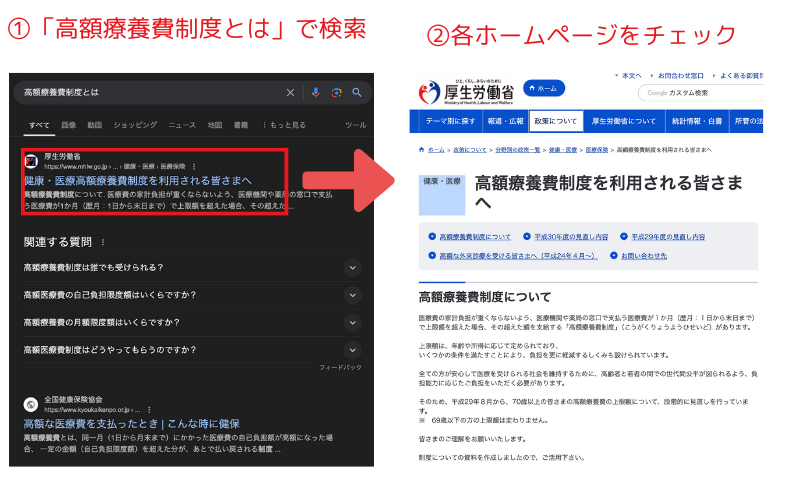Open the 全国健康保険協会 result's three-dot menu
The height and width of the screenshot is (500, 800).
(149, 410)
